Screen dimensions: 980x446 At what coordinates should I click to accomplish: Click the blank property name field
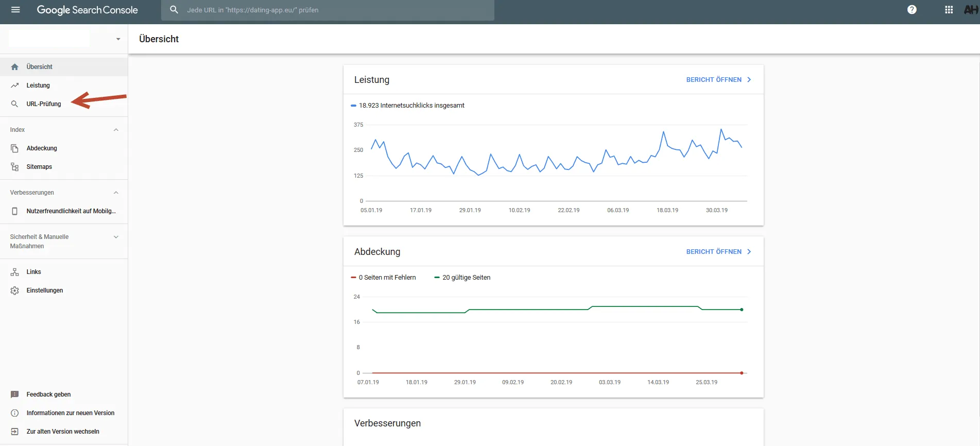point(49,39)
